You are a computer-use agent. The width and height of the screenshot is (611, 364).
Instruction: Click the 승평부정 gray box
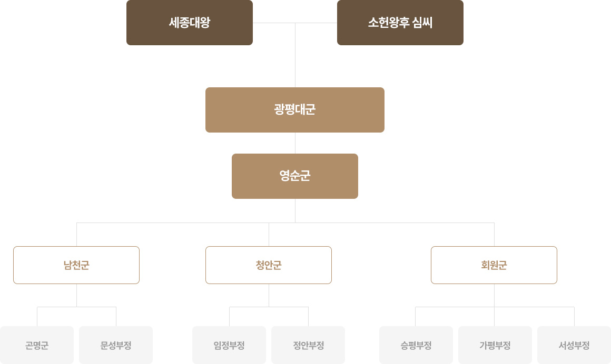tap(416, 345)
